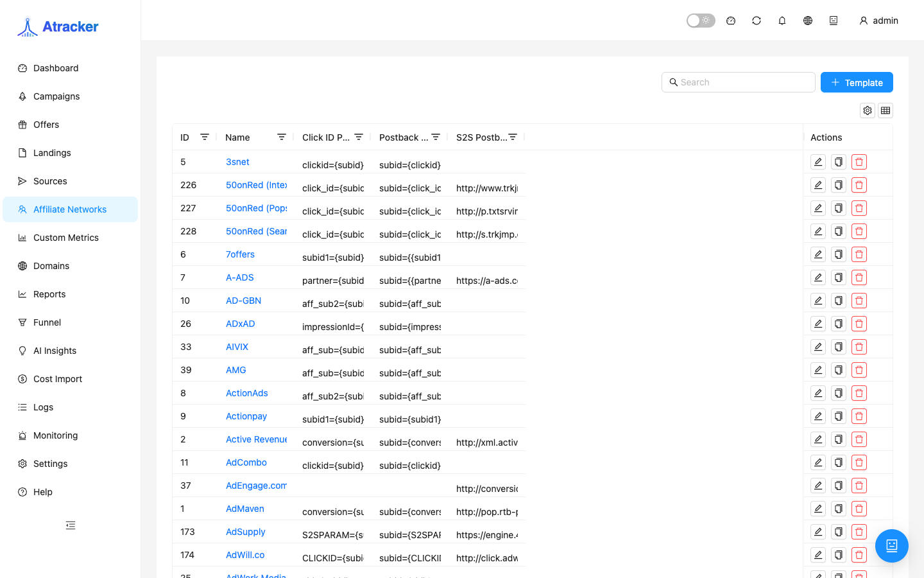The image size is (924, 578).
Task: Delete the AdEngage.com row
Action: coord(859,486)
